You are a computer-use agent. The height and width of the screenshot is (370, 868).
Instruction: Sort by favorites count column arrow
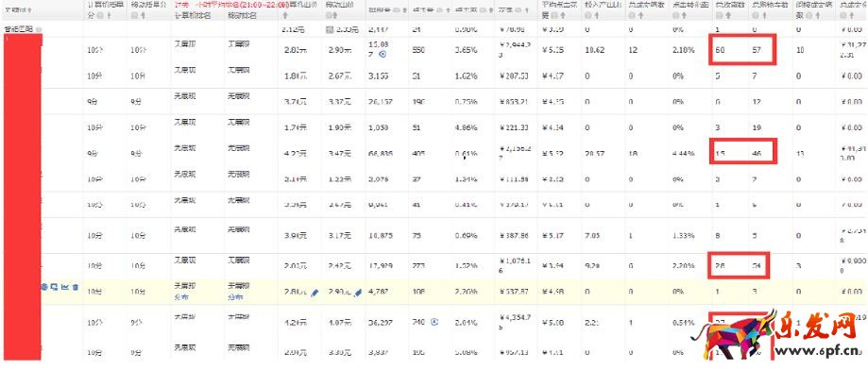[728, 15]
